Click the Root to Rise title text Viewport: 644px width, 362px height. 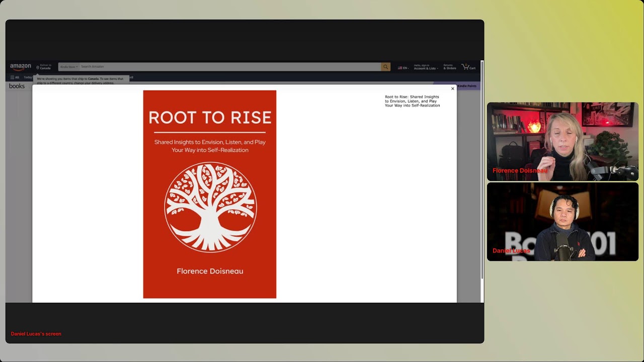(413, 101)
